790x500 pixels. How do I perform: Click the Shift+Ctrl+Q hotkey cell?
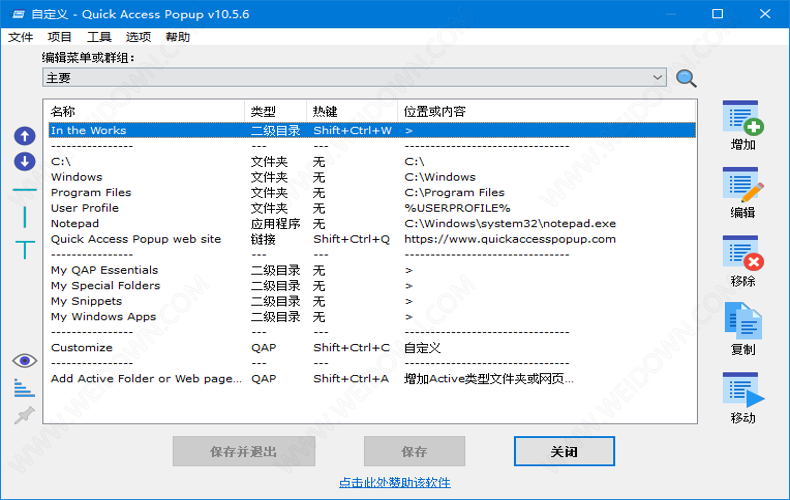(x=352, y=239)
